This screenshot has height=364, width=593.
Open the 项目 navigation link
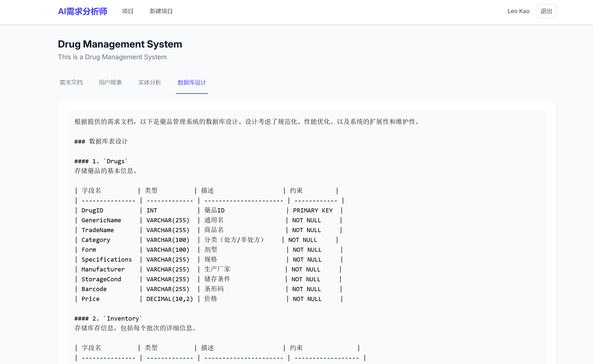(127, 11)
